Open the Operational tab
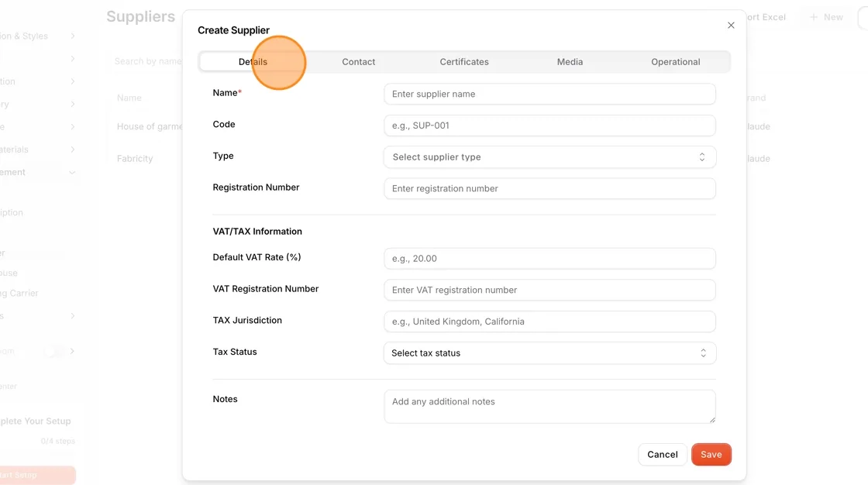 [675, 61]
